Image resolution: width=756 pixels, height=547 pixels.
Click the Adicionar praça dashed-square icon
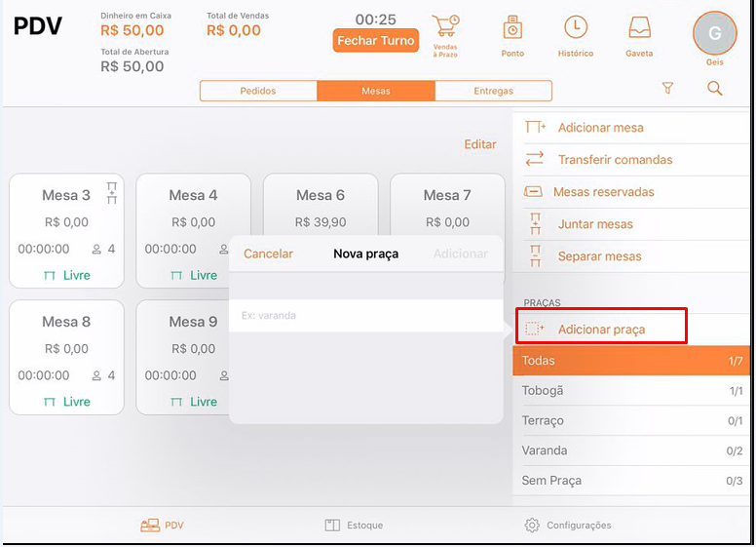pos(534,329)
